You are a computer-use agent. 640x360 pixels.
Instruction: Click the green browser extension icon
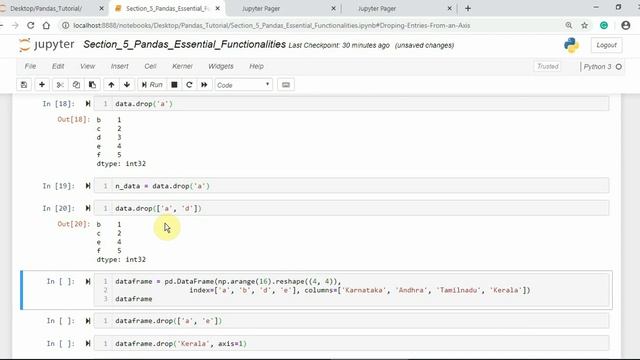click(604, 25)
